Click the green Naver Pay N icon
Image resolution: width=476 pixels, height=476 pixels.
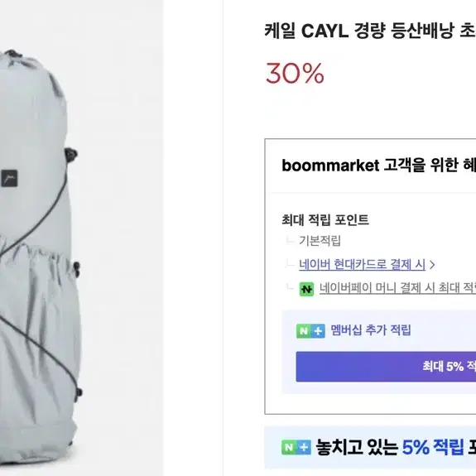point(306,289)
